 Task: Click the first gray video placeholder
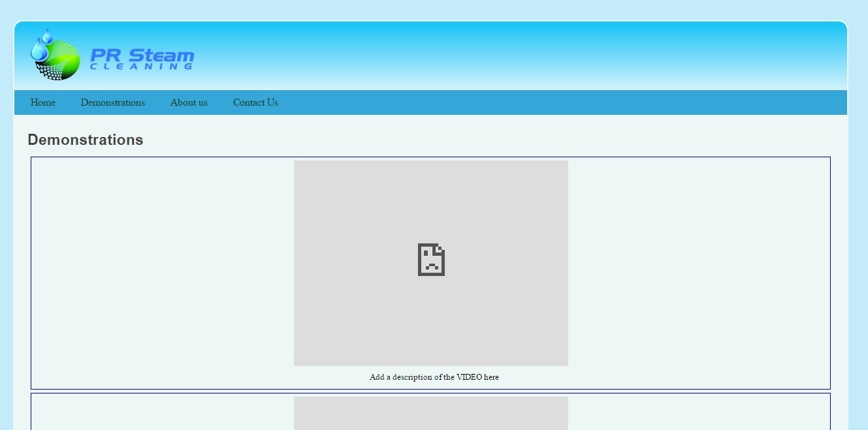431,263
